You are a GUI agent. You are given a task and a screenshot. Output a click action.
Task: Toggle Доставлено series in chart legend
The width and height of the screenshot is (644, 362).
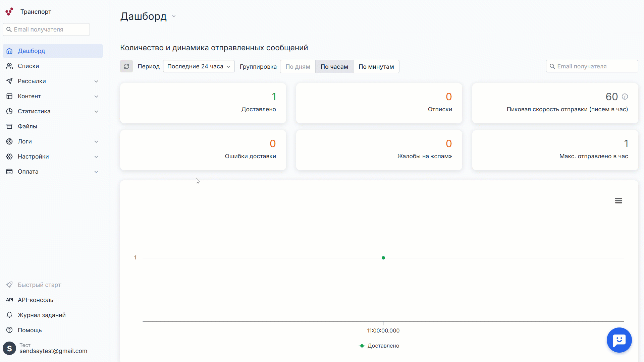[x=379, y=346]
